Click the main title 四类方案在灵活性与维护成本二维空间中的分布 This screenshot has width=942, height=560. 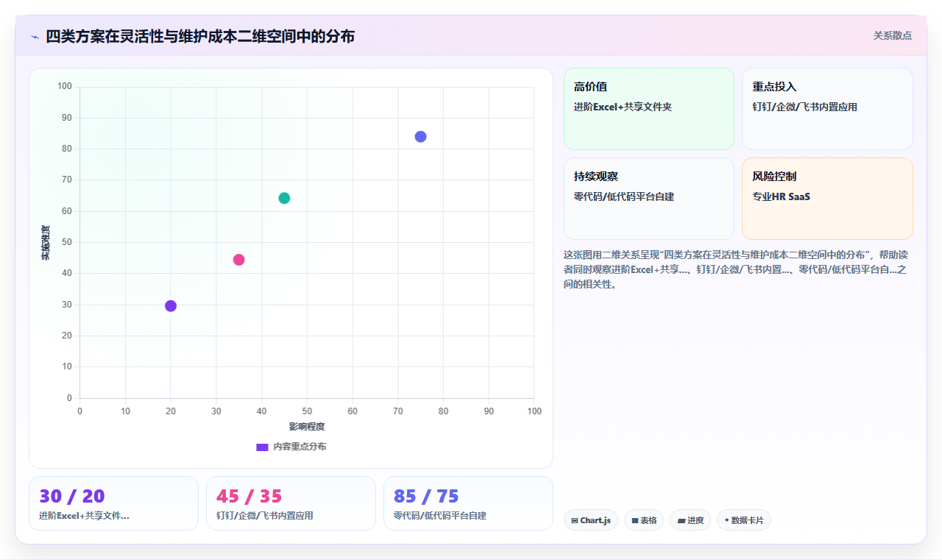[x=200, y=36]
